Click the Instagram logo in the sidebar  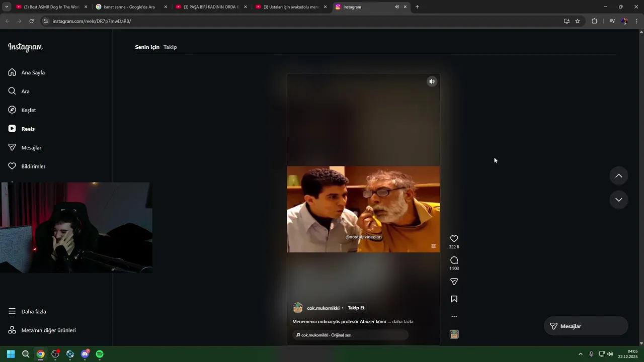pos(25,47)
